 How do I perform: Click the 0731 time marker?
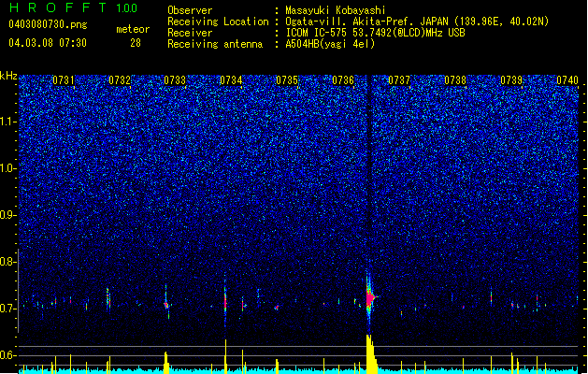click(64, 80)
